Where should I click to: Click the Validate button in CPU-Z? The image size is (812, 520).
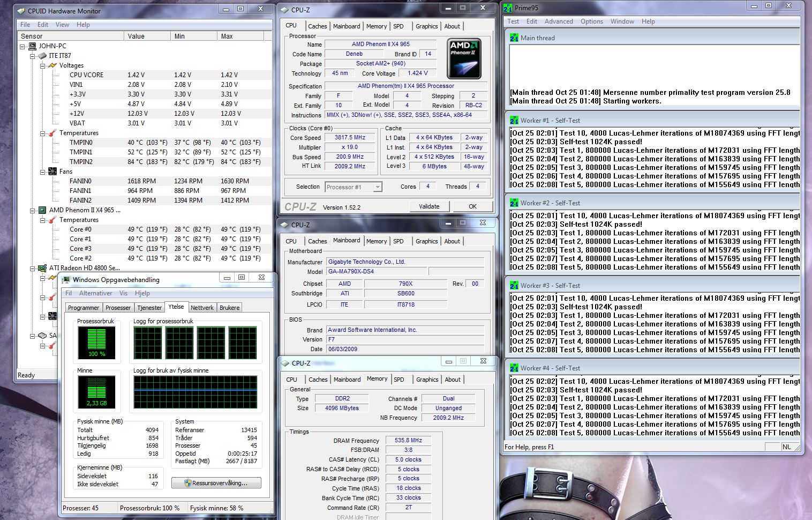pyautogui.click(x=429, y=206)
